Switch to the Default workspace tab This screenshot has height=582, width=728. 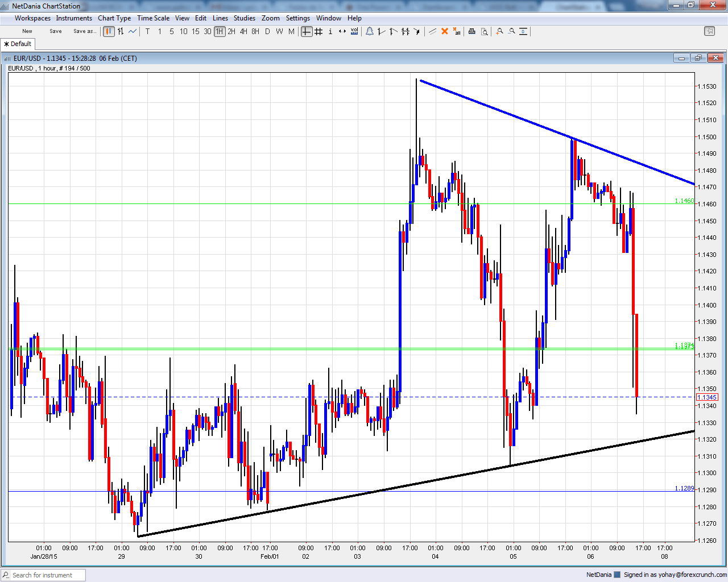click(18, 44)
